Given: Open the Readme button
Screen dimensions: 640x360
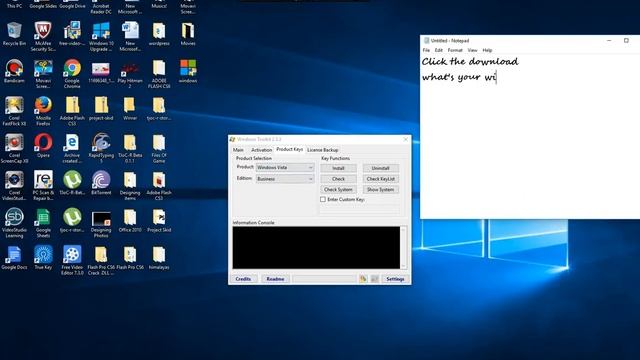Looking at the screenshot, I should coord(275,279).
